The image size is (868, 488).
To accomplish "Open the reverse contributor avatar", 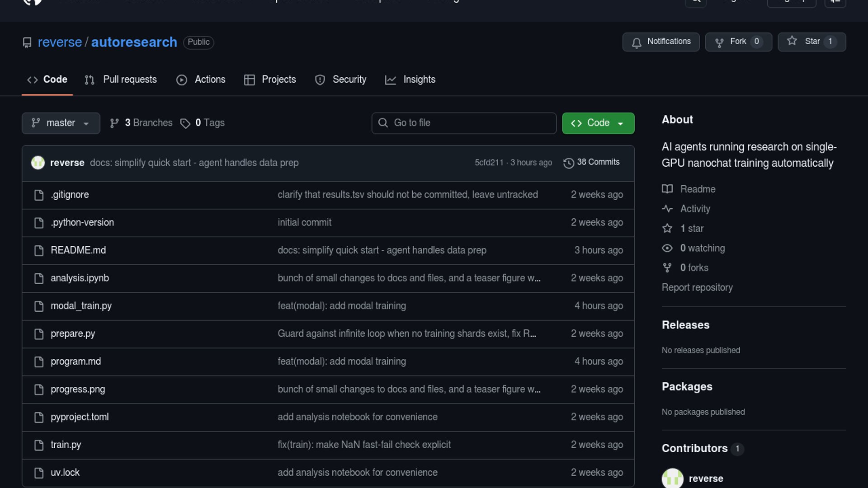I will (x=672, y=478).
